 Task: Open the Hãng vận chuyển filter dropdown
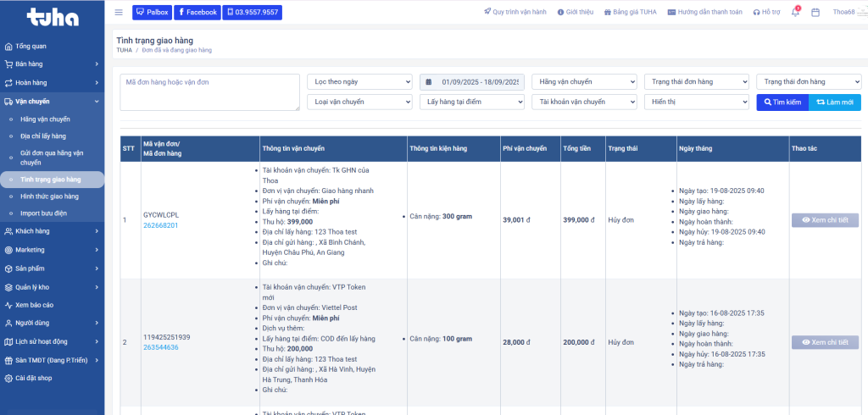583,82
